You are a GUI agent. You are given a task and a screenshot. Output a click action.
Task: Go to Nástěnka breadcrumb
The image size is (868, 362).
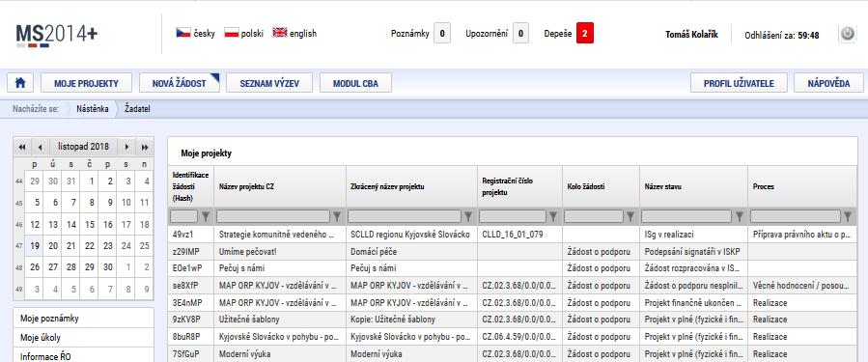click(93, 109)
